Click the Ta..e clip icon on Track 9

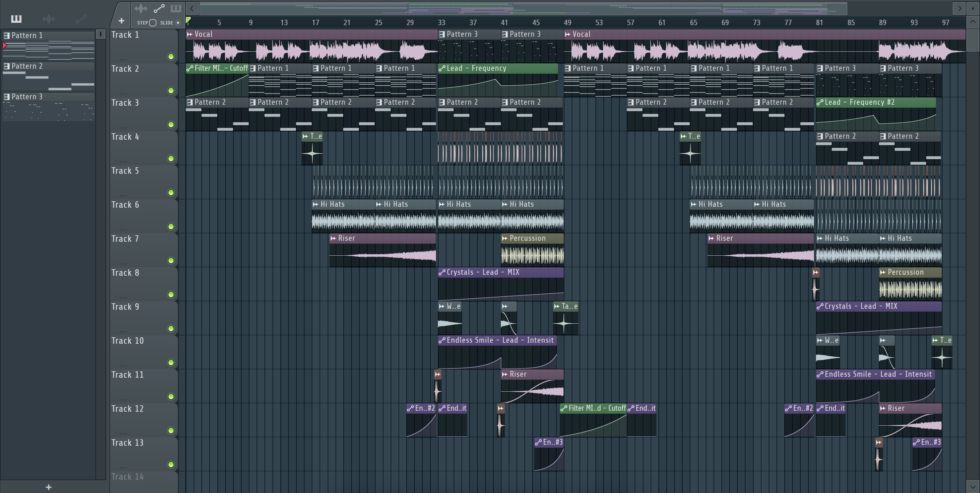coord(557,306)
